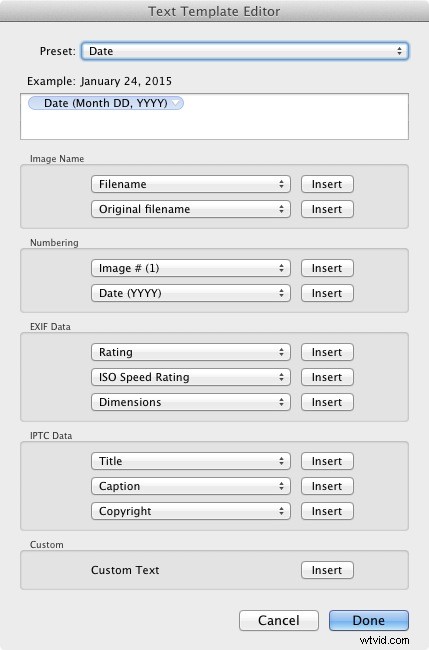Image resolution: width=429 pixels, height=650 pixels.
Task: Open the Preset dropdown showing Date
Action: [245, 51]
